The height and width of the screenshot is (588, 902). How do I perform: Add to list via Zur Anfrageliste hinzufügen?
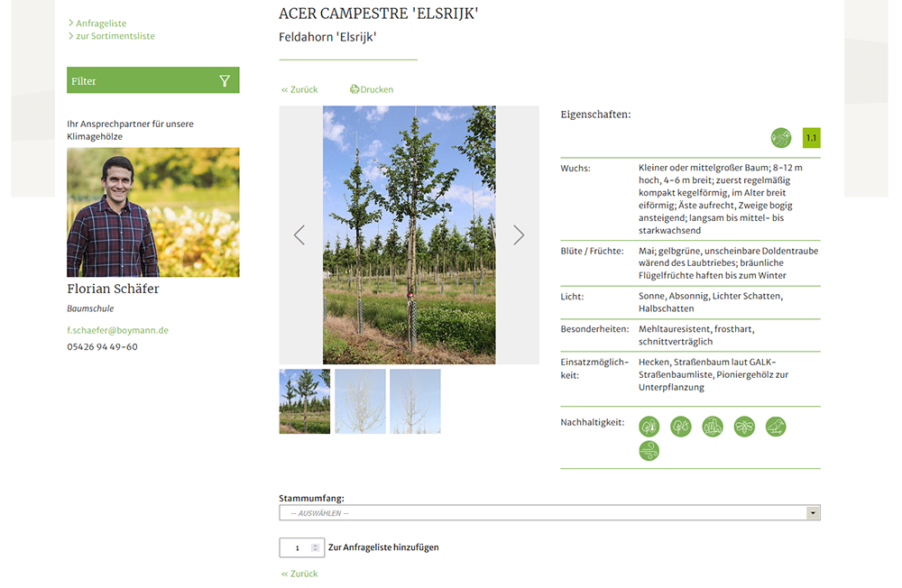click(x=383, y=547)
